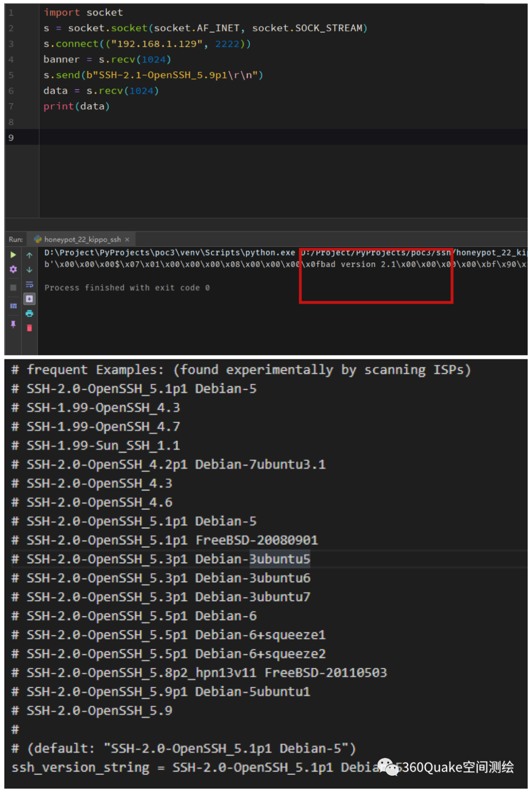Open run configuration settings gear icon

(13, 270)
